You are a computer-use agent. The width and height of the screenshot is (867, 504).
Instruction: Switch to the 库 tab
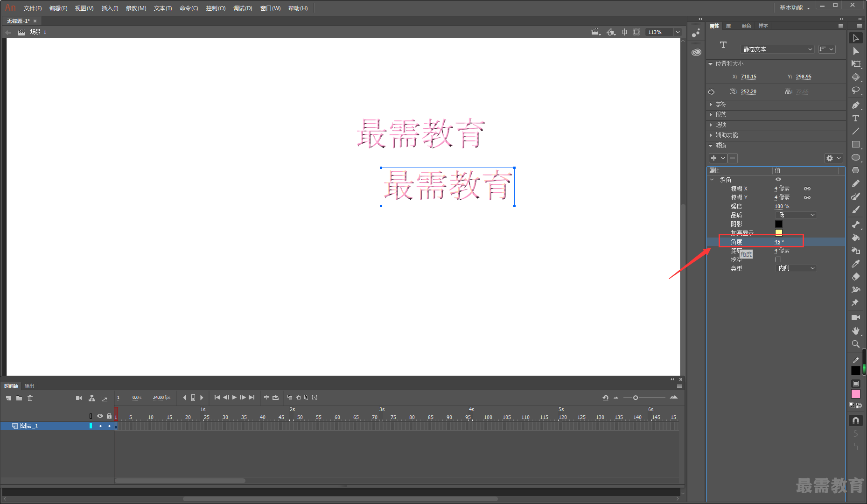(x=728, y=26)
